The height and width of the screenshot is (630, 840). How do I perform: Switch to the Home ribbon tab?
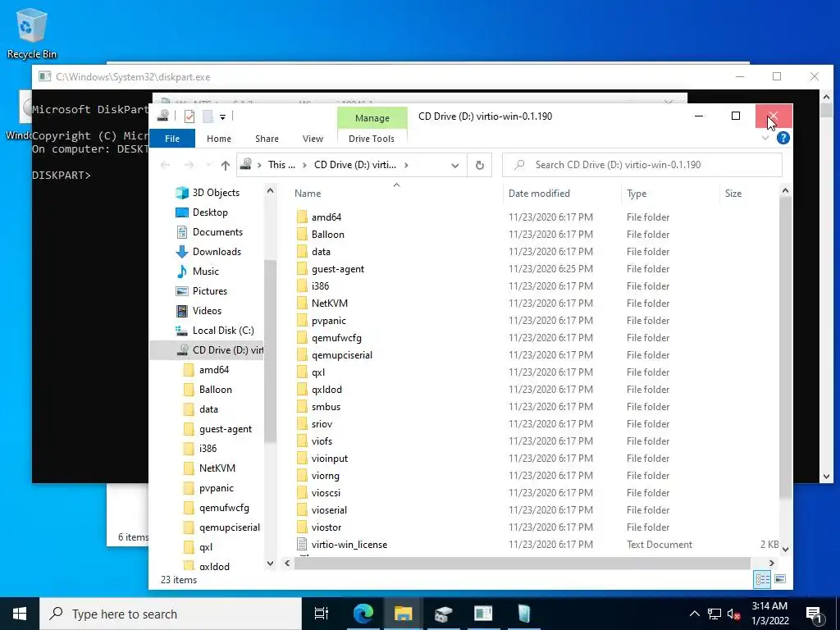(218, 138)
